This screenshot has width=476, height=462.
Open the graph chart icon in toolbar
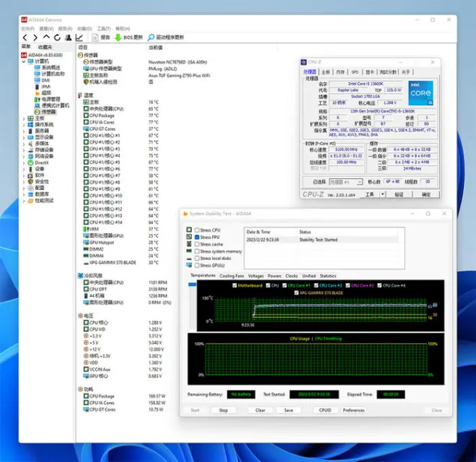point(79,37)
